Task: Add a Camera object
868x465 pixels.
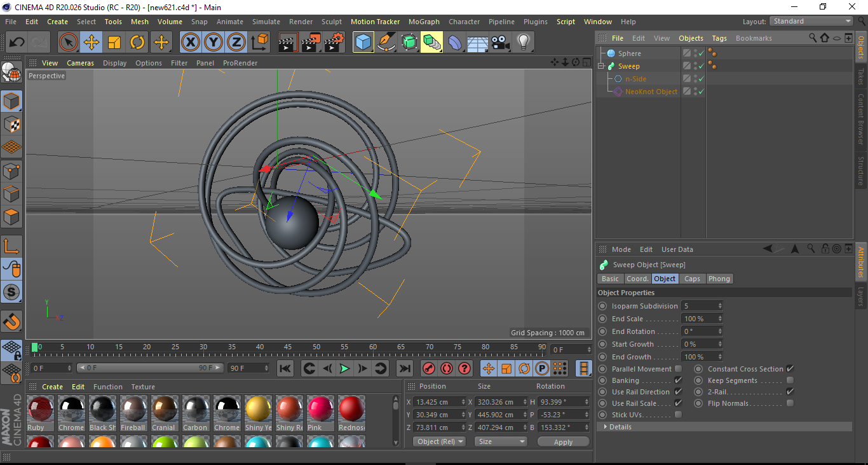Action: pyautogui.click(x=500, y=43)
